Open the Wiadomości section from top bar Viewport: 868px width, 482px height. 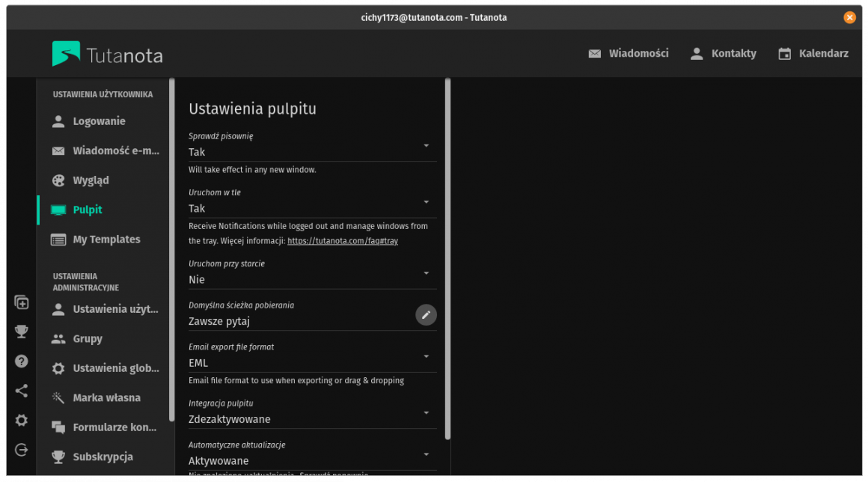[629, 53]
